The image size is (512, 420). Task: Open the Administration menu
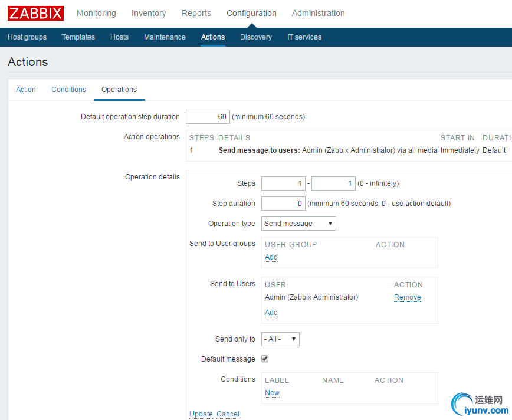click(x=319, y=13)
